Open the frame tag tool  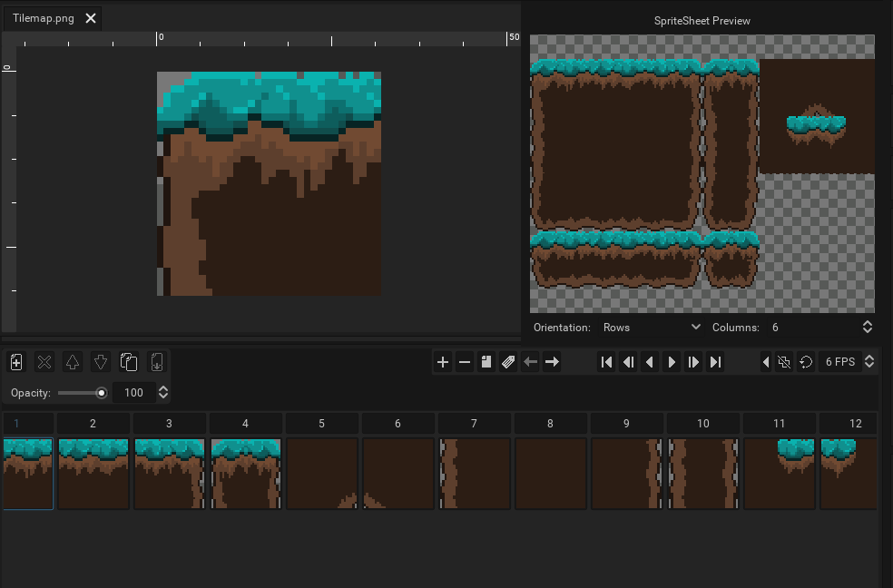pos(508,361)
